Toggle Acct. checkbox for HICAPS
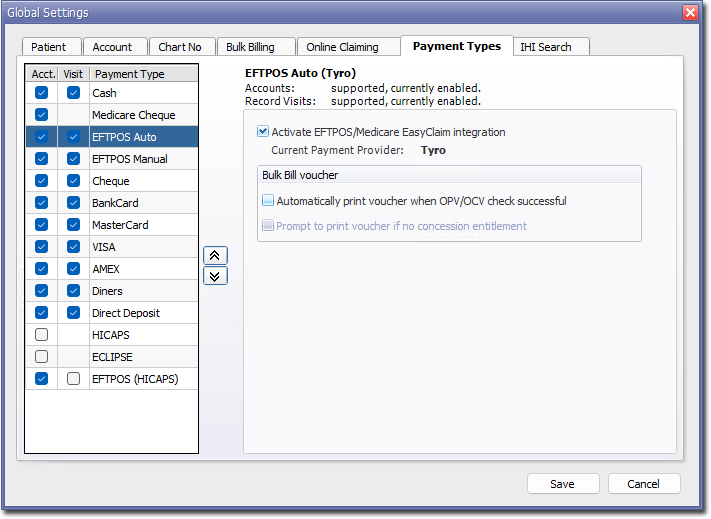Image resolution: width=711 pixels, height=519 pixels. 41,335
